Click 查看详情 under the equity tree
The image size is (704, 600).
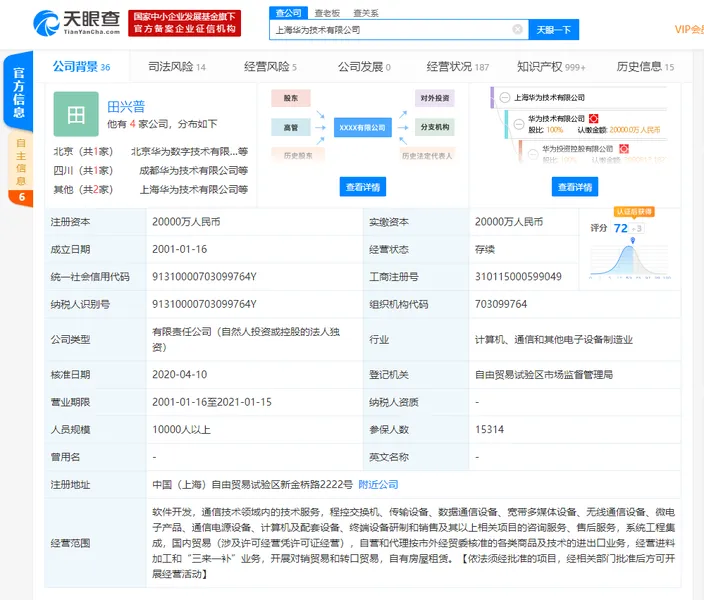575,187
